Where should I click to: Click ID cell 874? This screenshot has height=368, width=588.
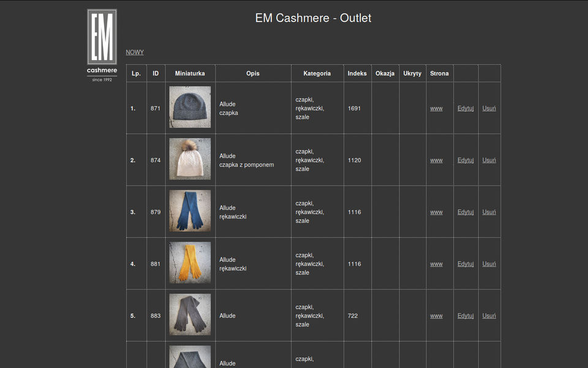point(155,160)
